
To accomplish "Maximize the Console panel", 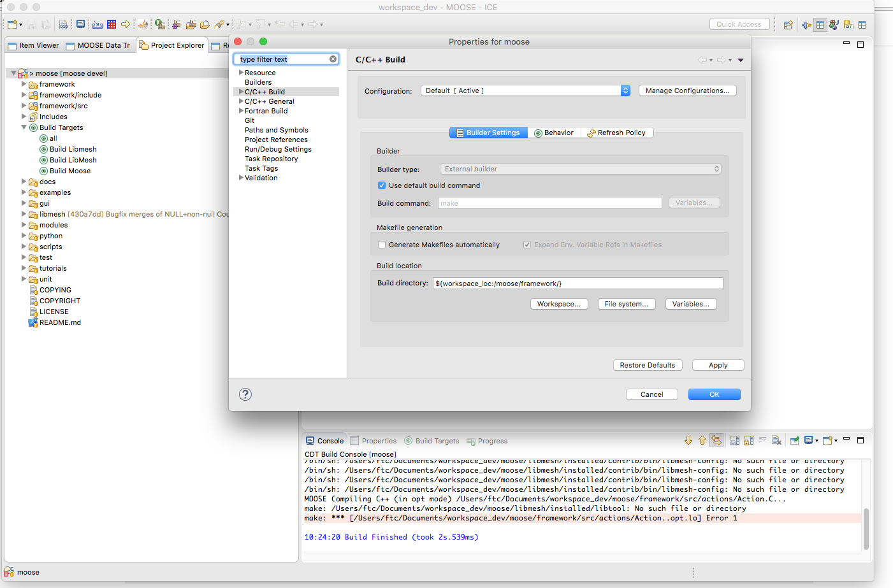I will point(860,440).
